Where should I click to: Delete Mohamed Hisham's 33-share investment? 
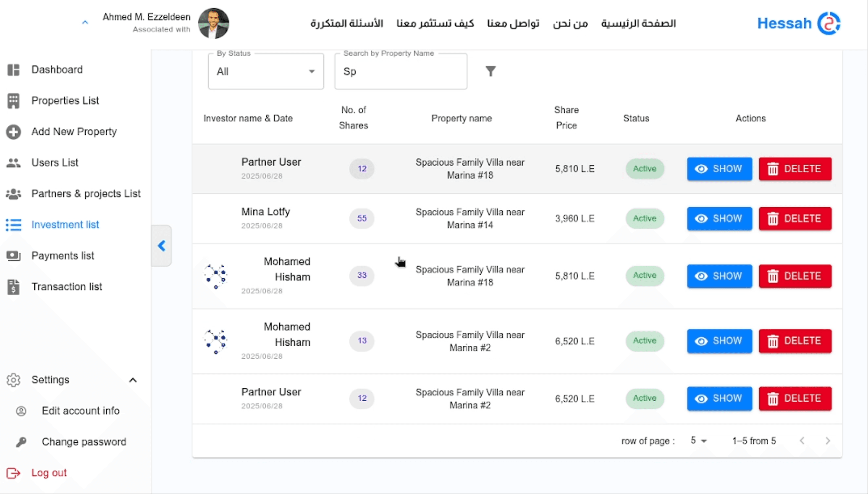tap(795, 276)
